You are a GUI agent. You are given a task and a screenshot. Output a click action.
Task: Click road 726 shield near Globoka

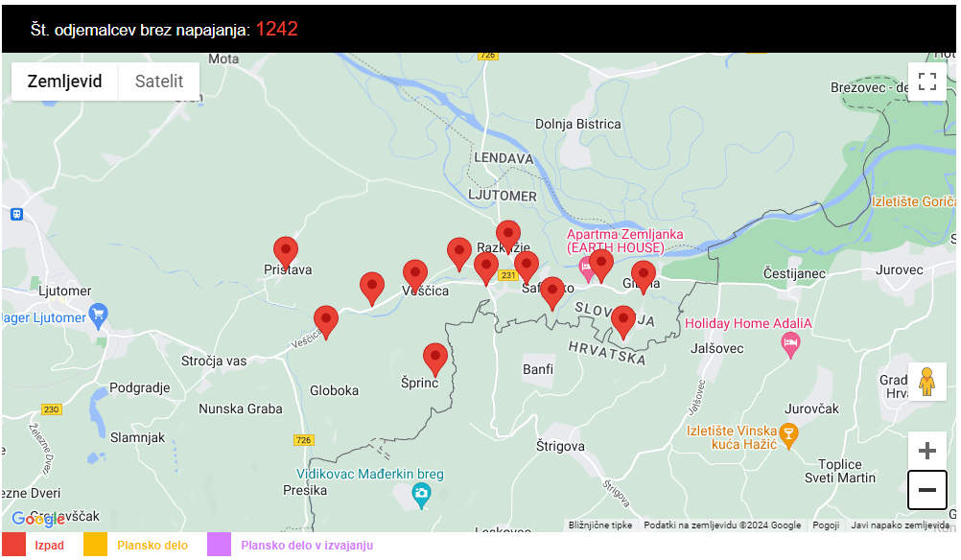[x=303, y=440]
